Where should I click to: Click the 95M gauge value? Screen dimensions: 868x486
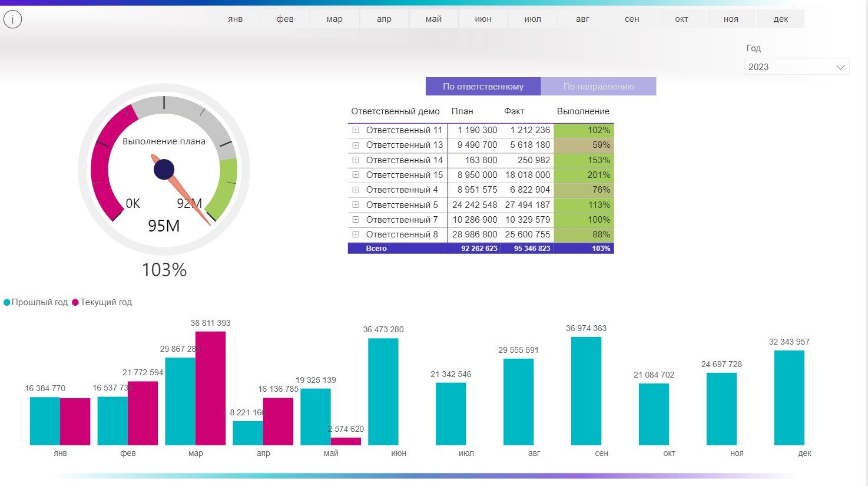pyautogui.click(x=164, y=226)
